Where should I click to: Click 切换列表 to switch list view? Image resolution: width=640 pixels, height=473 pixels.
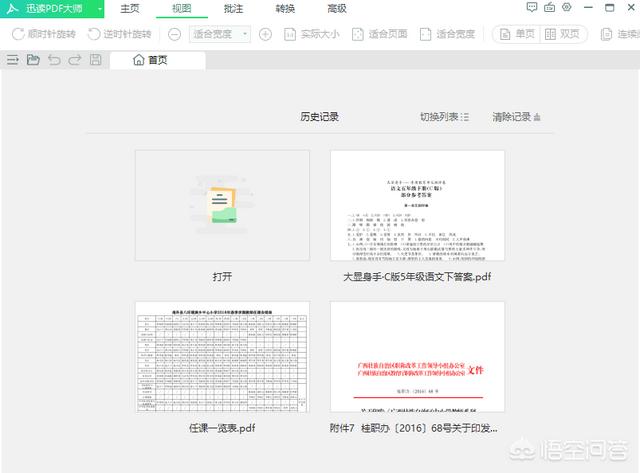click(444, 117)
